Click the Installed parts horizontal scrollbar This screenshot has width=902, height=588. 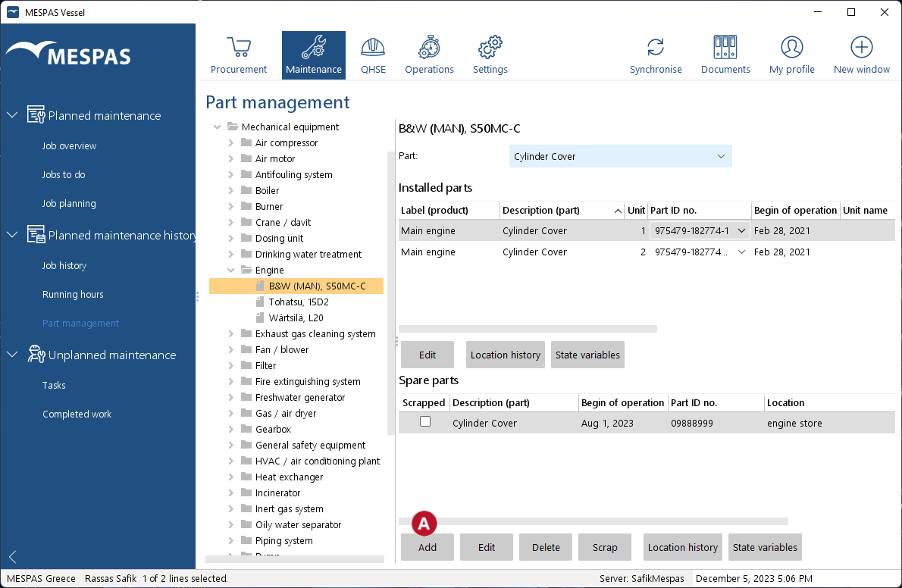(x=528, y=329)
